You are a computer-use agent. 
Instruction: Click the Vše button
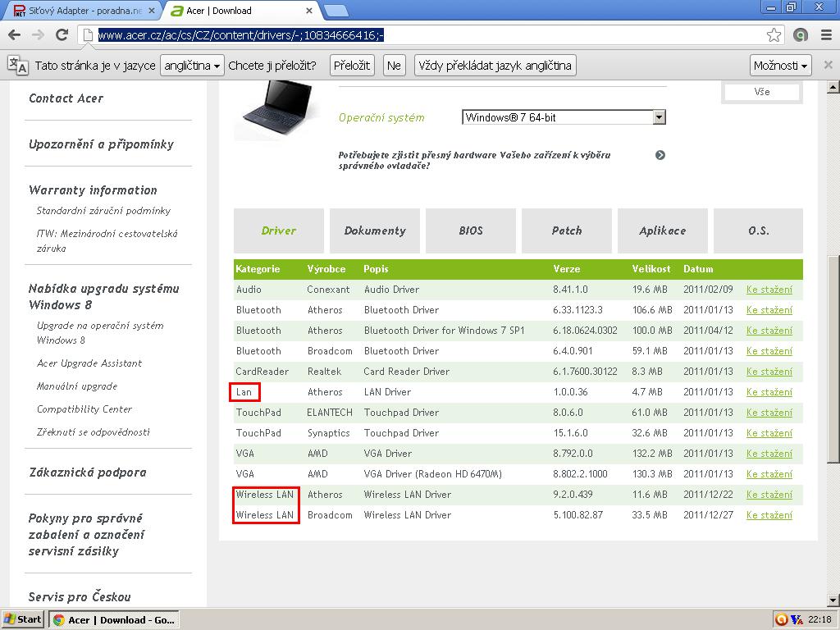point(762,92)
